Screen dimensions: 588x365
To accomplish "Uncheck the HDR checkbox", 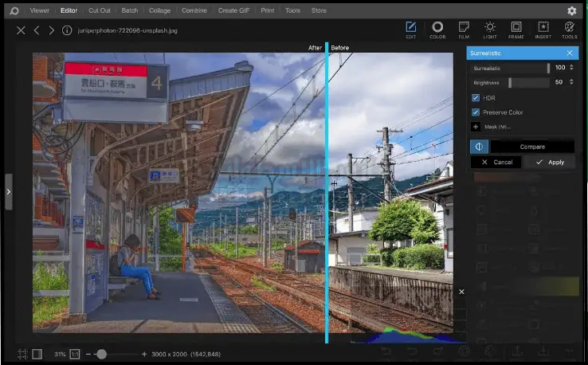I will pyautogui.click(x=476, y=98).
